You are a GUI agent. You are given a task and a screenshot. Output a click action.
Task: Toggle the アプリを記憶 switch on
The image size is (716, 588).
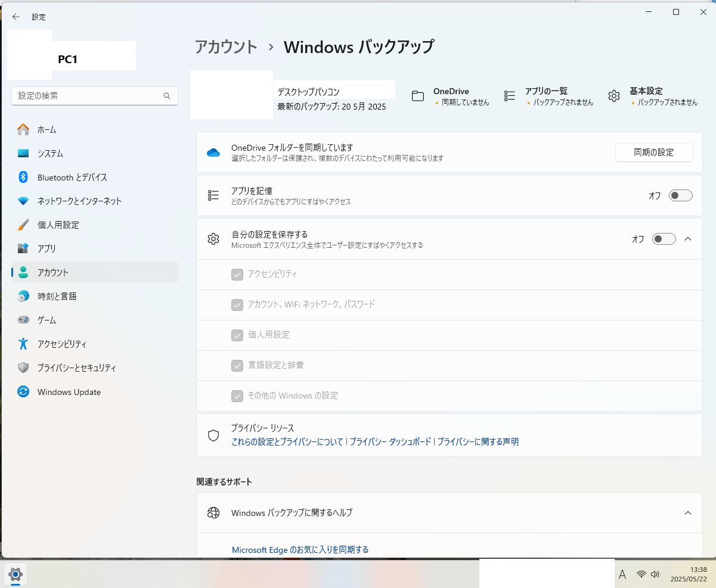pyautogui.click(x=680, y=195)
